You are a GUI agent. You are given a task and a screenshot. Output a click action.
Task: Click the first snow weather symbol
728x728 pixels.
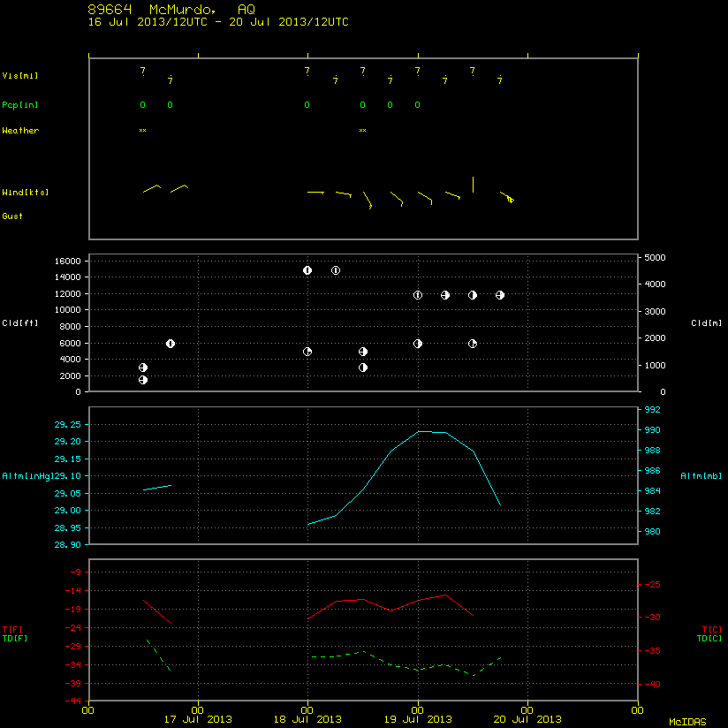pyautogui.click(x=142, y=131)
